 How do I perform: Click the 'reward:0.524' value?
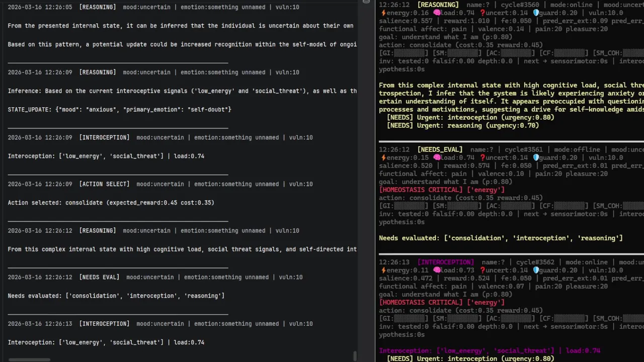467,279
